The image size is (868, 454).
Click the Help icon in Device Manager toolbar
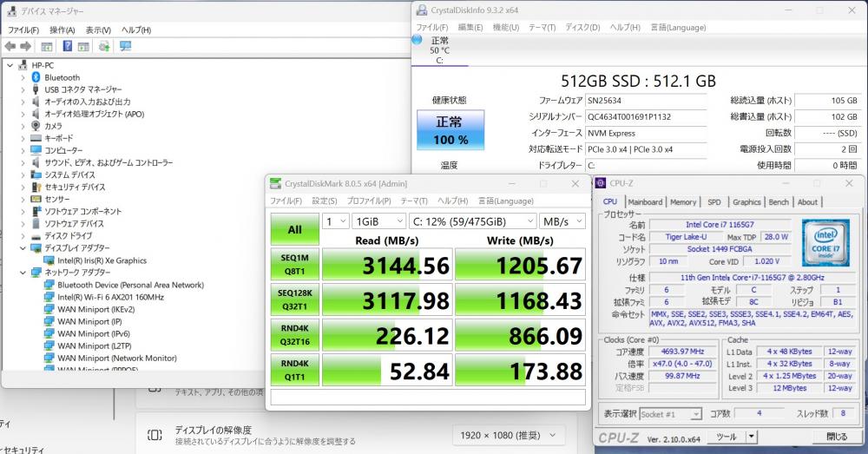68,47
